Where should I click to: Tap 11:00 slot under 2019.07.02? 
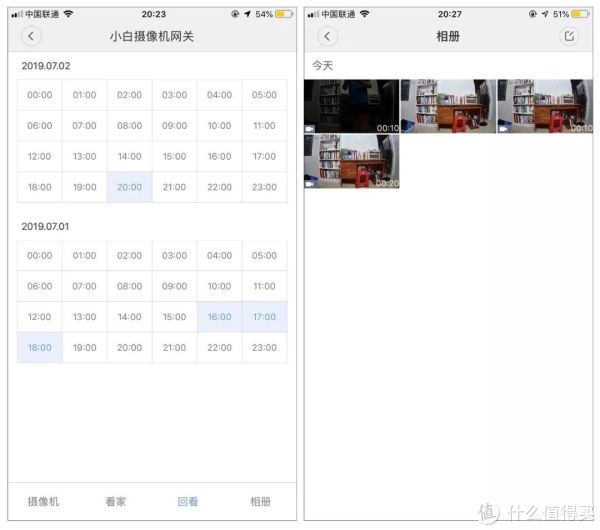(x=264, y=126)
